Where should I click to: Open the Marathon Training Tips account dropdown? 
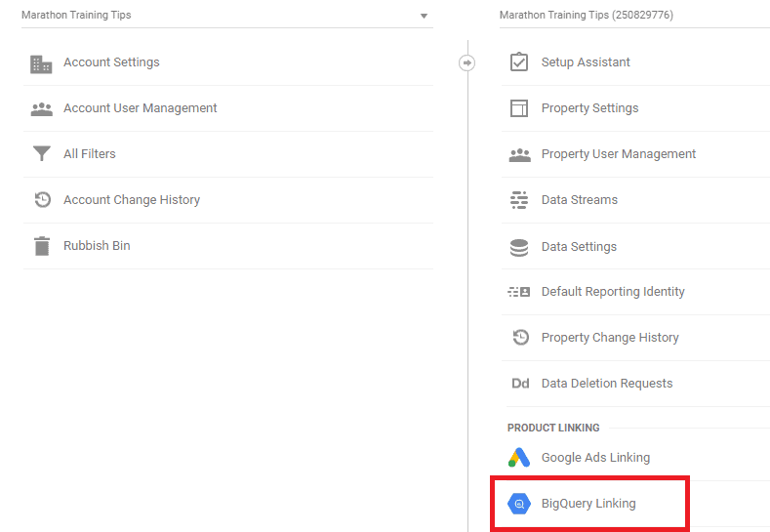click(226, 16)
